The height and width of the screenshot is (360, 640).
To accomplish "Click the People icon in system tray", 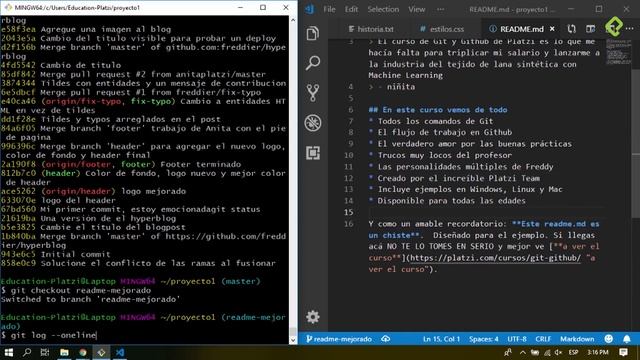I will pyautogui.click(x=508, y=352).
